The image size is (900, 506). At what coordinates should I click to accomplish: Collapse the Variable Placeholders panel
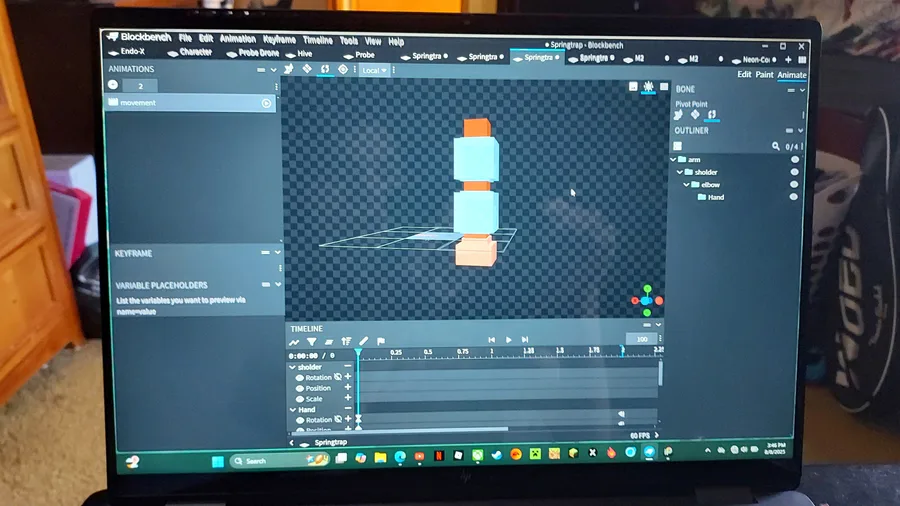click(278, 285)
